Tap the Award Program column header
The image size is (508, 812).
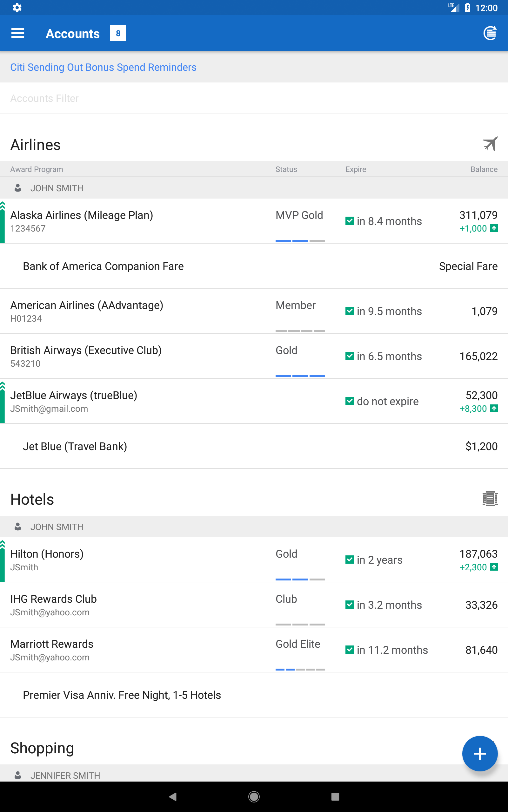click(37, 169)
